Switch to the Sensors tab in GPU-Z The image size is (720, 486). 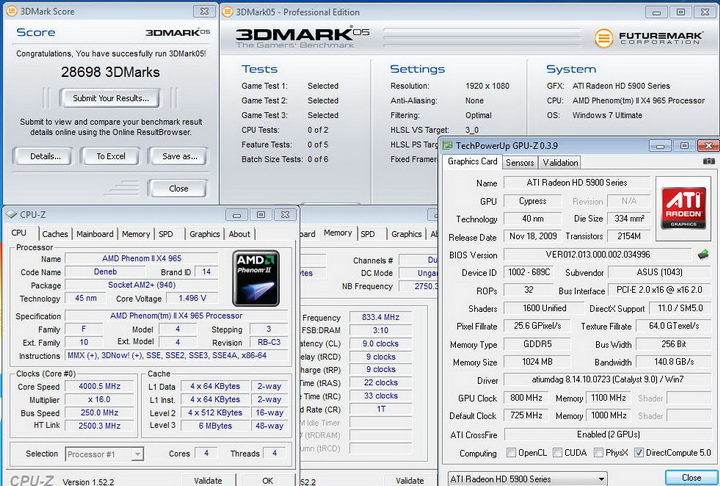(x=519, y=162)
